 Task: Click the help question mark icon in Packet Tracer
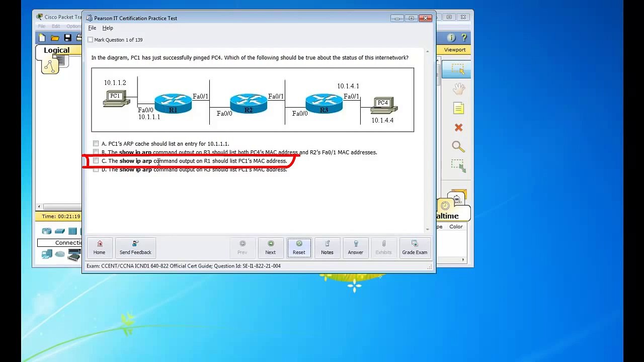point(464,38)
